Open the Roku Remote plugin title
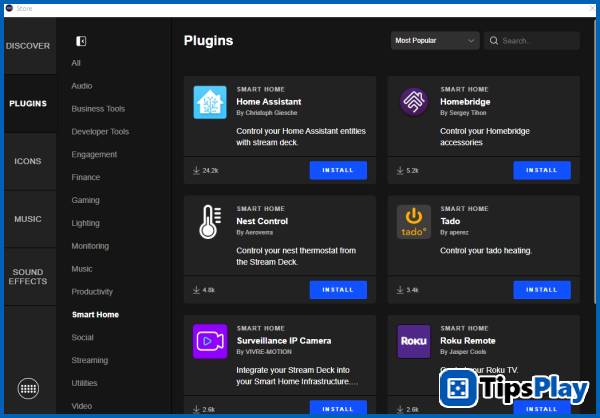The width and height of the screenshot is (600, 418). (468, 341)
